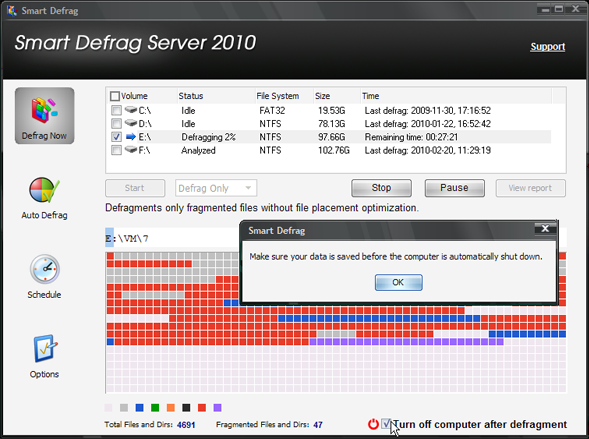Toggle the select-all Volume header checkbox
This screenshot has width=589, height=439.
[115, 96]
